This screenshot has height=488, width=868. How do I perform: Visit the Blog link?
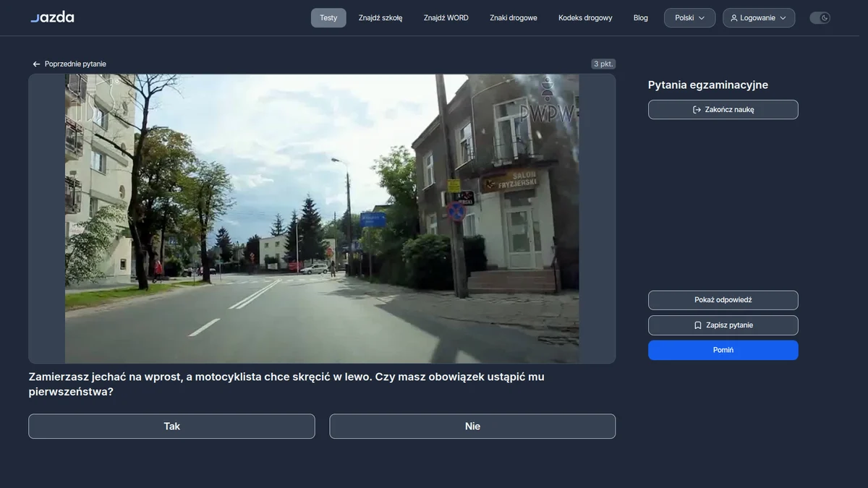(x=641, y=18)
